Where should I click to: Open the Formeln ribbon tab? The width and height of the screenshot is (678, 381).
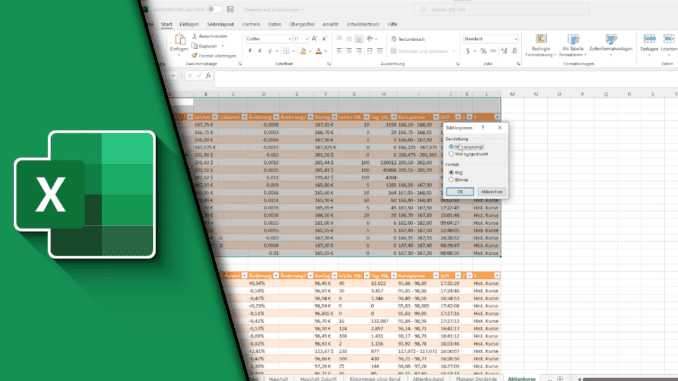coord(251,24)
